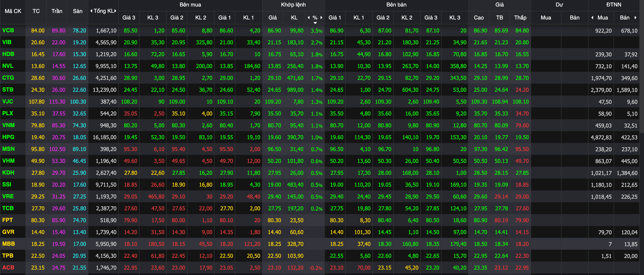This screenshot has height=275, width=644.
Task: Click VRE bid volume 465,80
Action: (156, 196)
